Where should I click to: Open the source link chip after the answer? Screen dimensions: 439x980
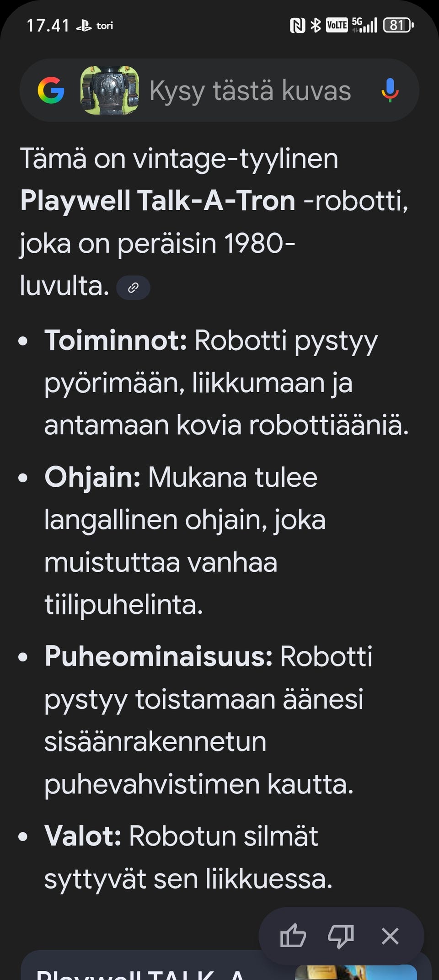point(133,288)
